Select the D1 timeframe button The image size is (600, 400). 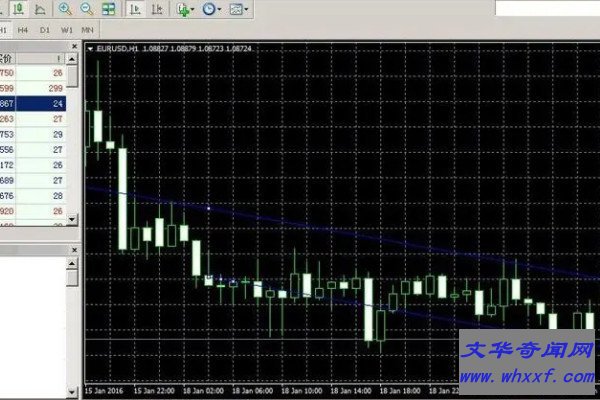44,30
